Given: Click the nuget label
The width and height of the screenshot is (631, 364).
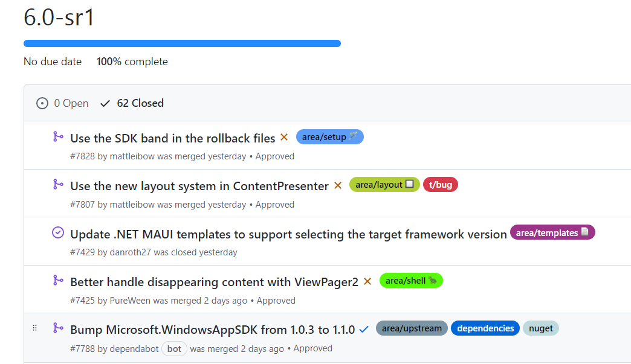Looking at the screenshot, I should tap(541, 328).
